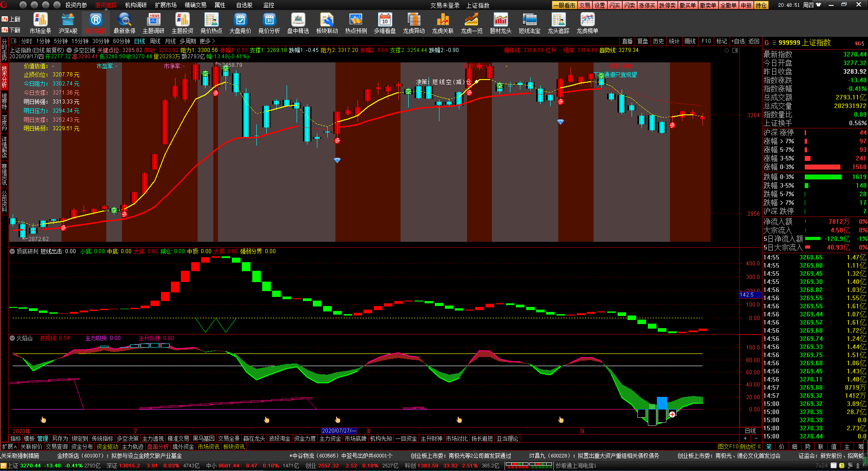Click the 持仓 positions button
Screen dimensions: 868x471
click(761, 5)
